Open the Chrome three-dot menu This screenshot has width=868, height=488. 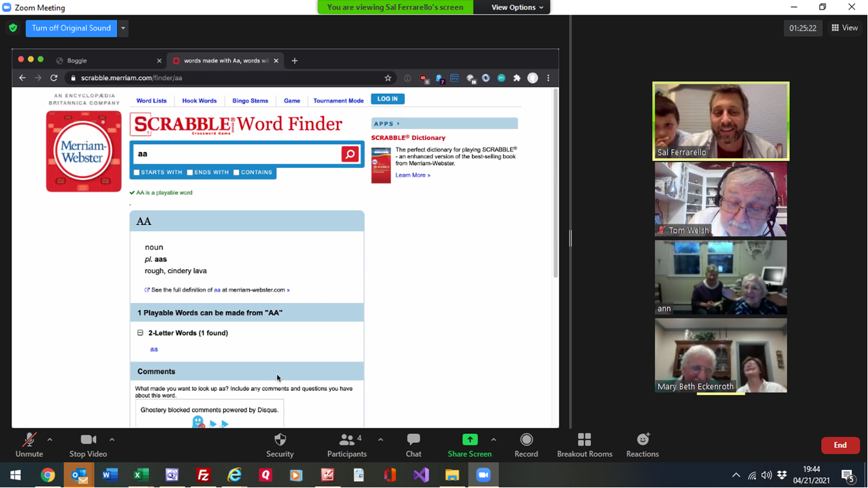(x=548, y=78)
